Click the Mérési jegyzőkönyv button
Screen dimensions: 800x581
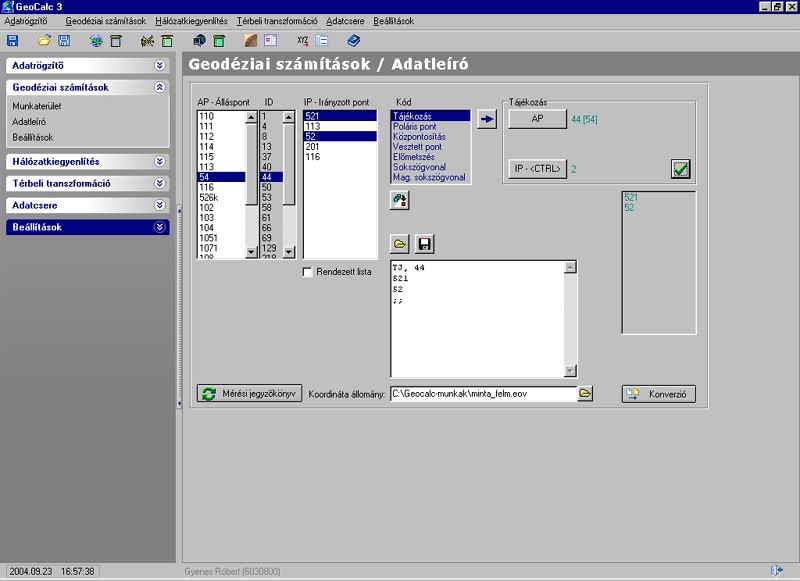coord(249,394)
